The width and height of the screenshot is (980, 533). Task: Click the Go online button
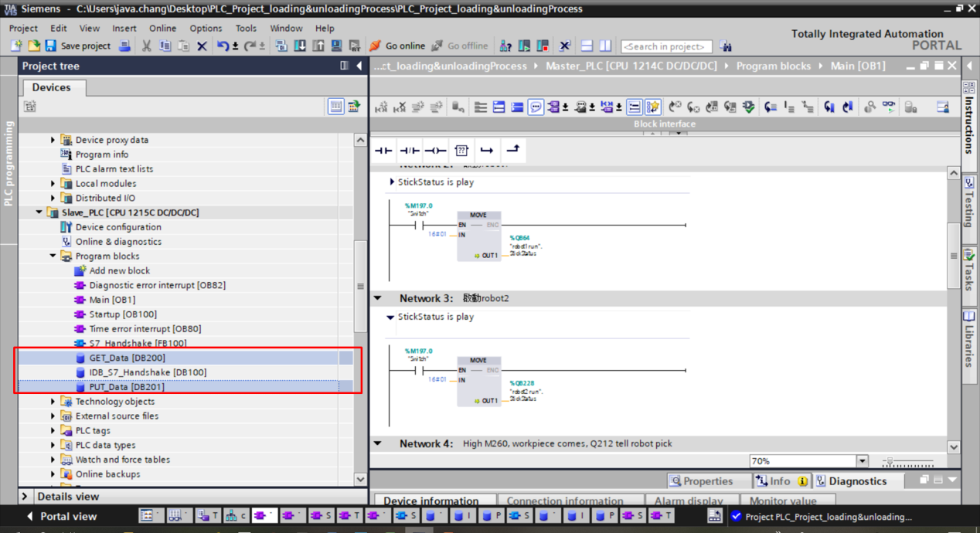[396, 46]
